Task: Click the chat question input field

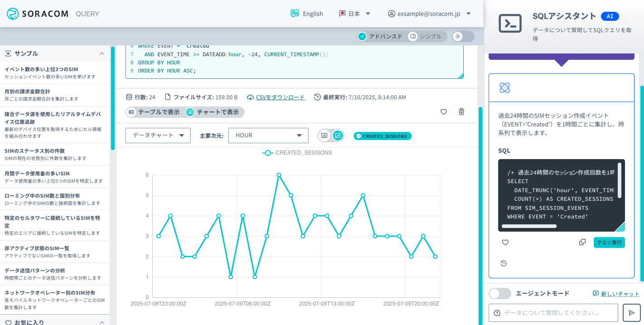Action: point(553,313)
